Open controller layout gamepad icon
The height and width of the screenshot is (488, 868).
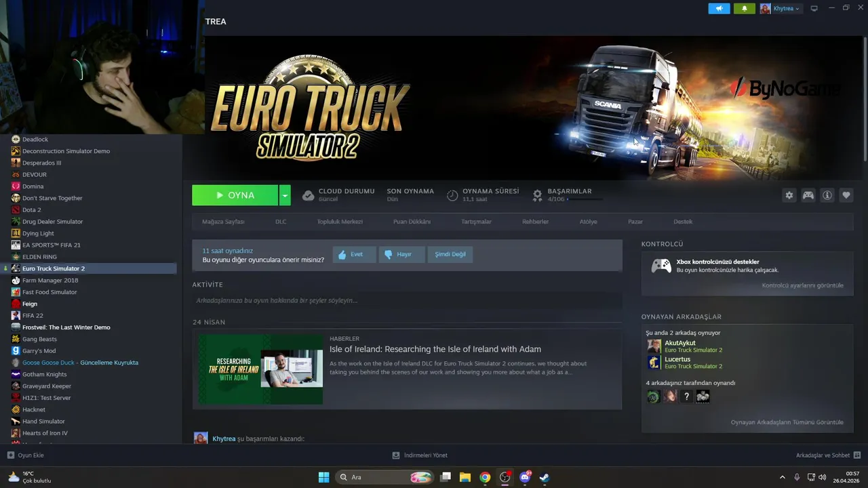(808, 195)
